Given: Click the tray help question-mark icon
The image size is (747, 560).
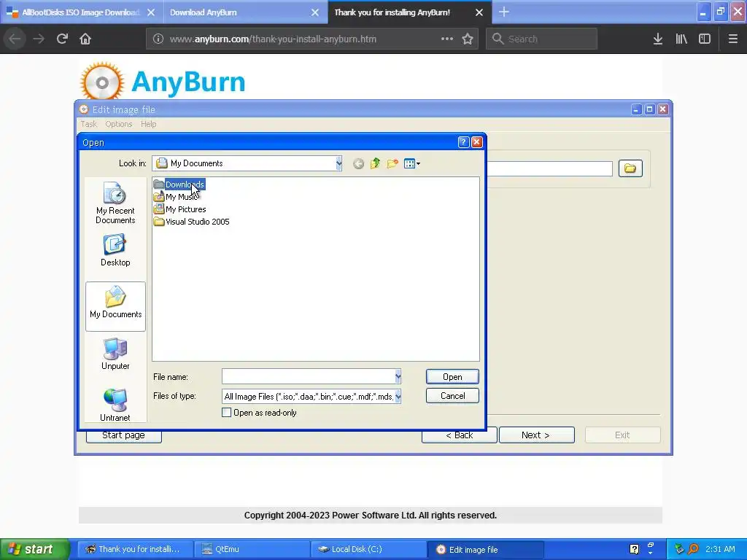Looking at the screenshot, I should click(634, 549).
